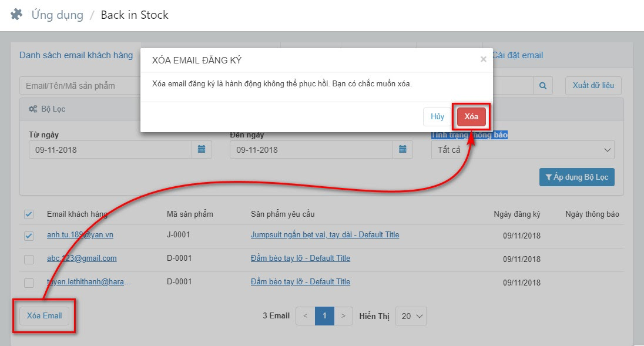Image resolution: width=644 pixels, height=346 pixels.
Task: Toggle the select-all header checkbox
Action: (x=29, y=214)
